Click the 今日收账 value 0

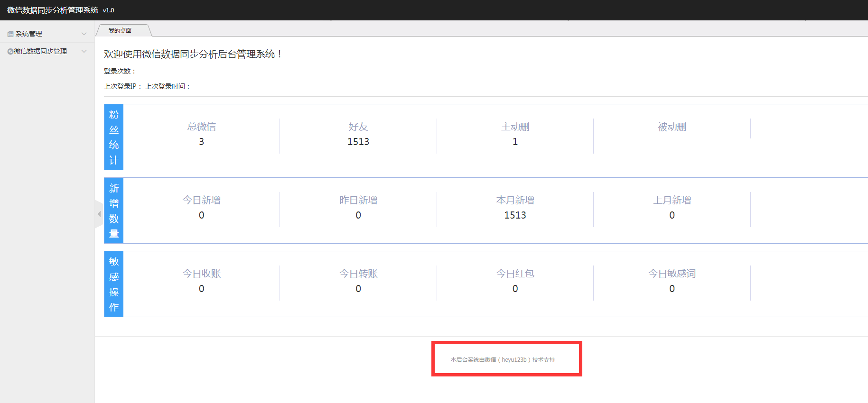point(202,289)
